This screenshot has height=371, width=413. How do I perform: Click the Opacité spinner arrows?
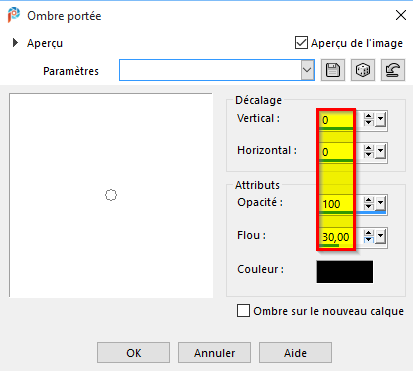click(369, 203)
